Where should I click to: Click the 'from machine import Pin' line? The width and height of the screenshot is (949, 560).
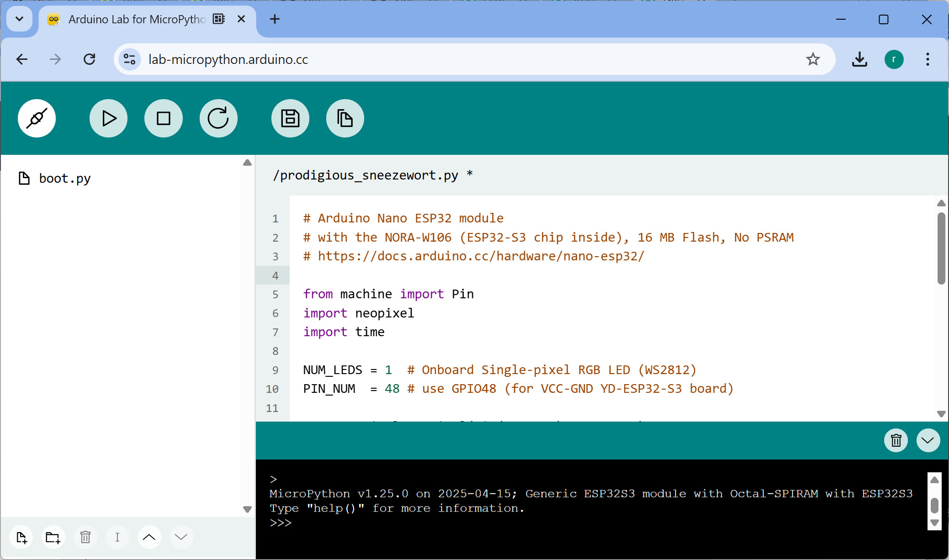coord(388,294)
